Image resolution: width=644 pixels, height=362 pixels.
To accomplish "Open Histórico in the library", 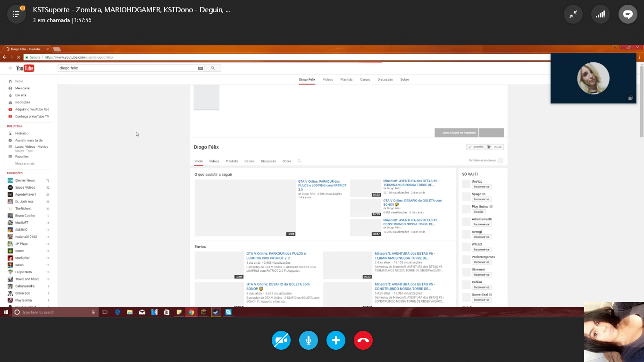I will coord(22,134).
